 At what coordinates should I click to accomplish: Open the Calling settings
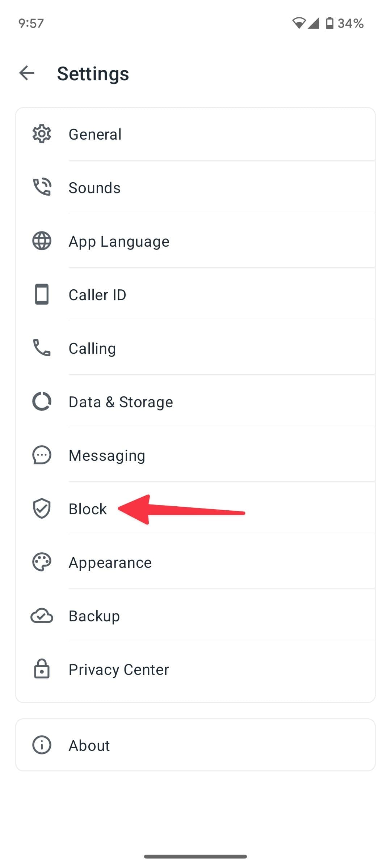(x=92, y=348)
